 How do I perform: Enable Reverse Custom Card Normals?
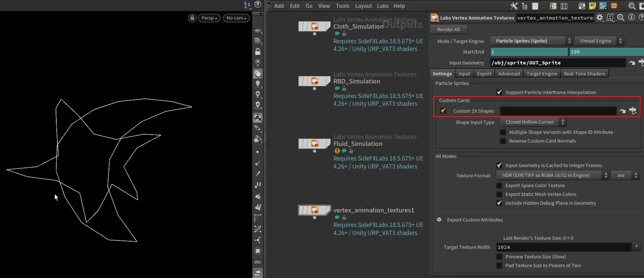tap(503, 141)
